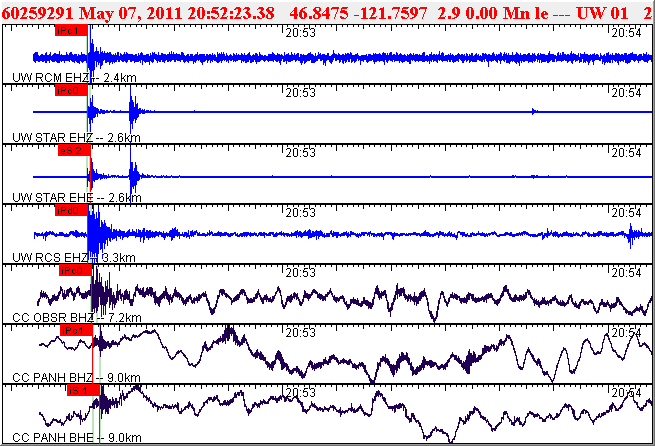Select the red pick flag on PANH BHZ trace
Image resolution: width=655 pixels, height=446 pixels.
[76, 330]
